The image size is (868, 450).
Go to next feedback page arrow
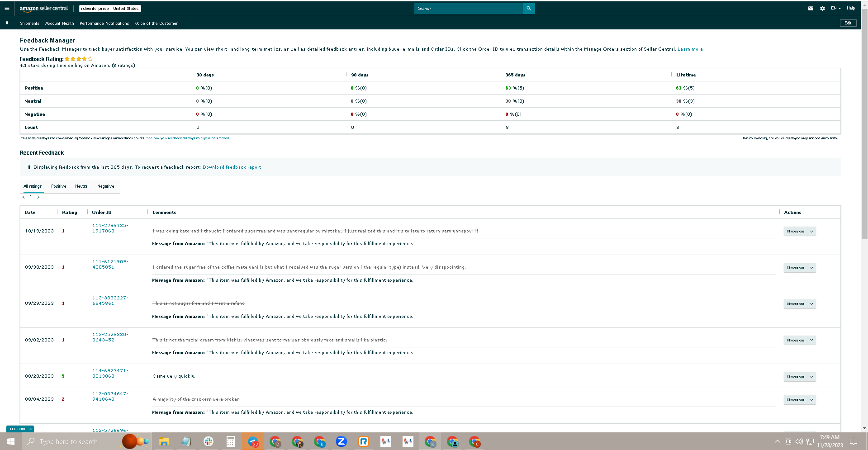click(38, 197)
